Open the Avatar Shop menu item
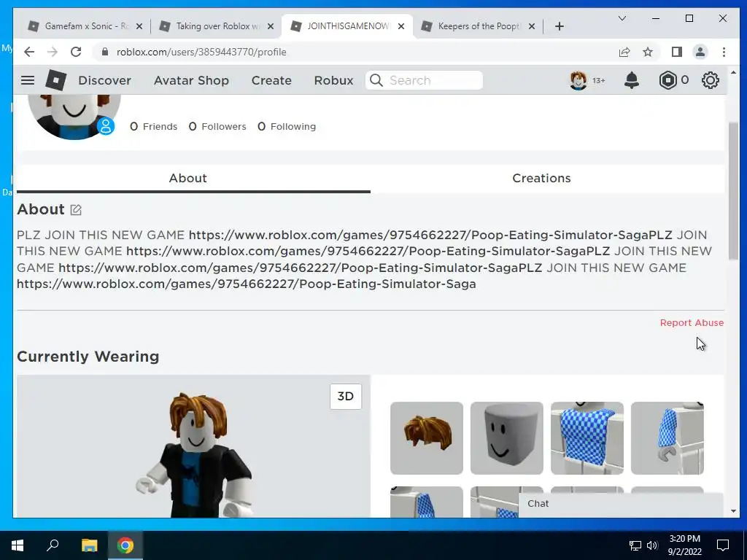The image size is (747, 560). pyautogui.click(x=191, y=80)
